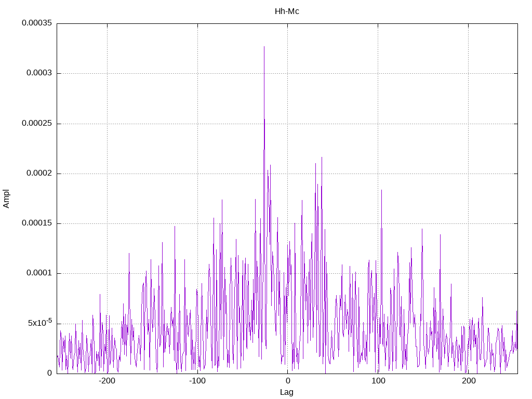Click x-axis tick label 100
Viewport: 532px width, 399px height.
378,381
